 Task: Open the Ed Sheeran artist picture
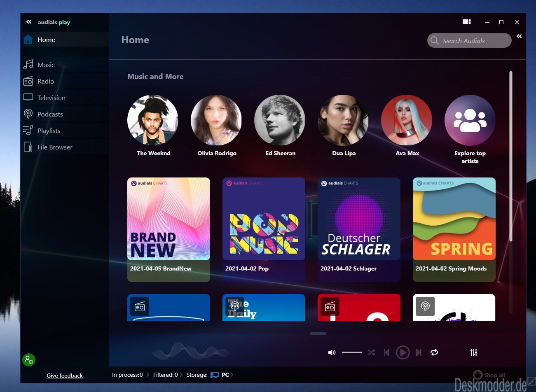pos(280,120)
